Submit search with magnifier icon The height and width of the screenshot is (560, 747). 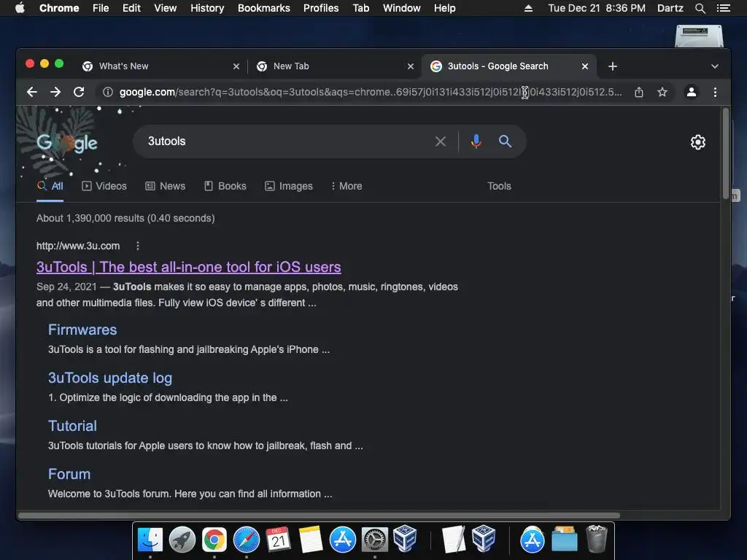(x=505, y=141)
